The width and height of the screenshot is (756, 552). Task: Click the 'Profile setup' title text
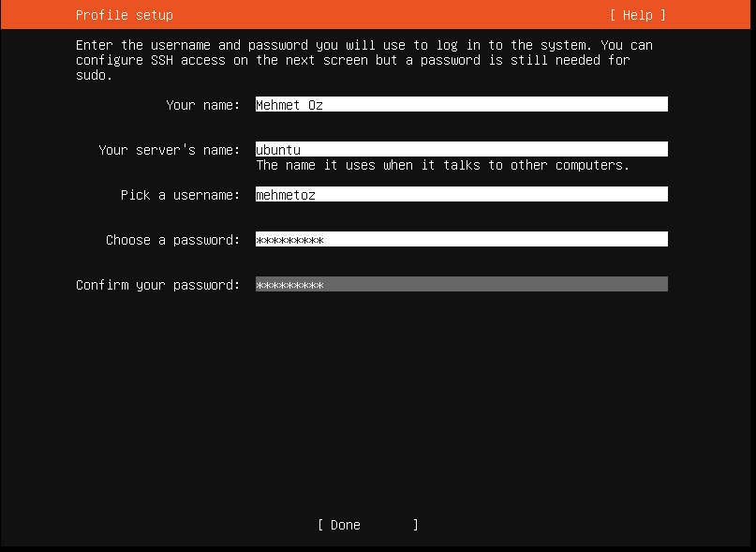125,15
